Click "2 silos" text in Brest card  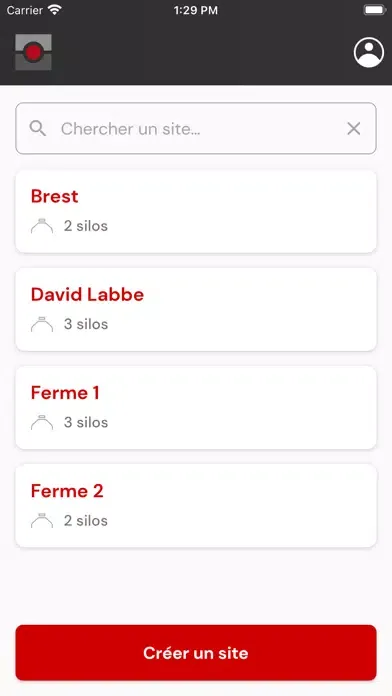86,225
